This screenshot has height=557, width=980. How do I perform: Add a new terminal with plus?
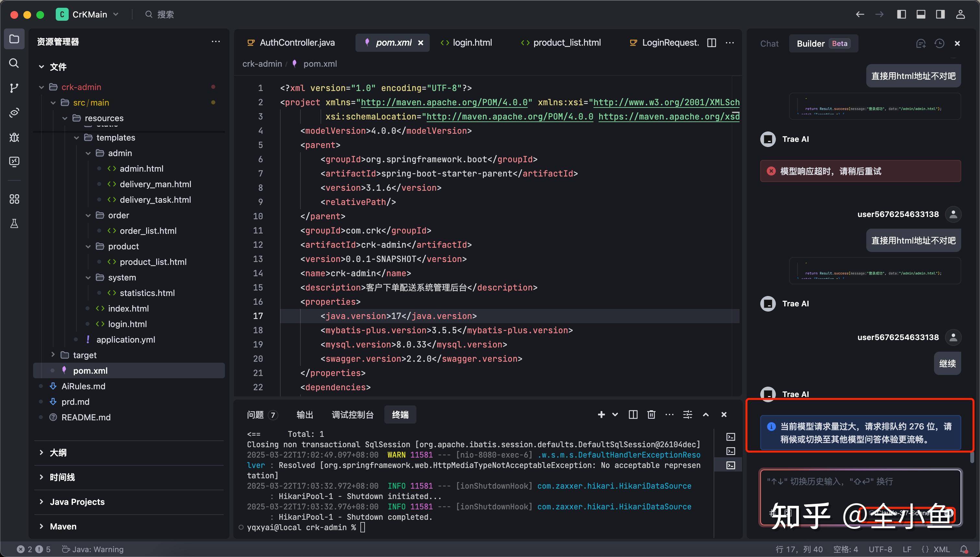point(601,414)
